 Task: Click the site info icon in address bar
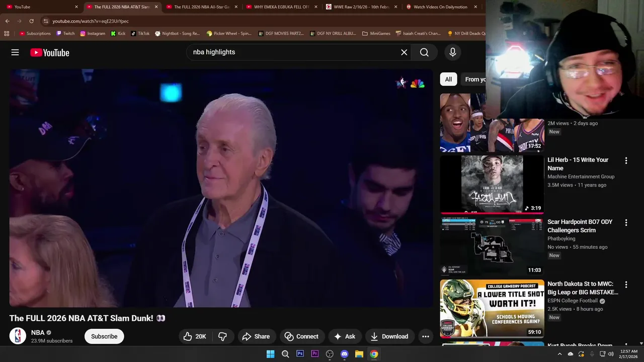click(46, 21)
